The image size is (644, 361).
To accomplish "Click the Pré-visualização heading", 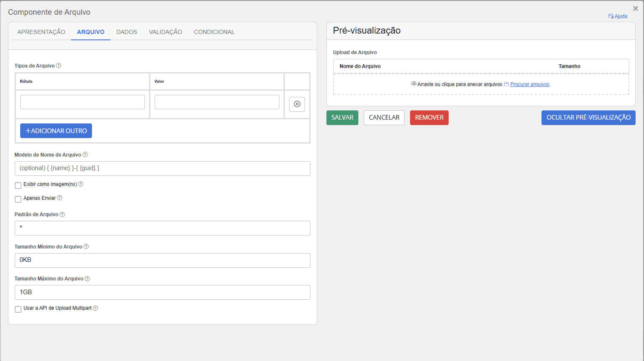I will point(367,31).
